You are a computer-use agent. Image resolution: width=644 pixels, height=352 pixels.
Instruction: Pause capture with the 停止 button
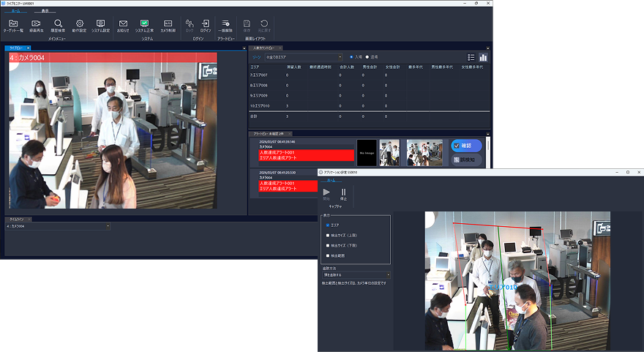point(343,193)
